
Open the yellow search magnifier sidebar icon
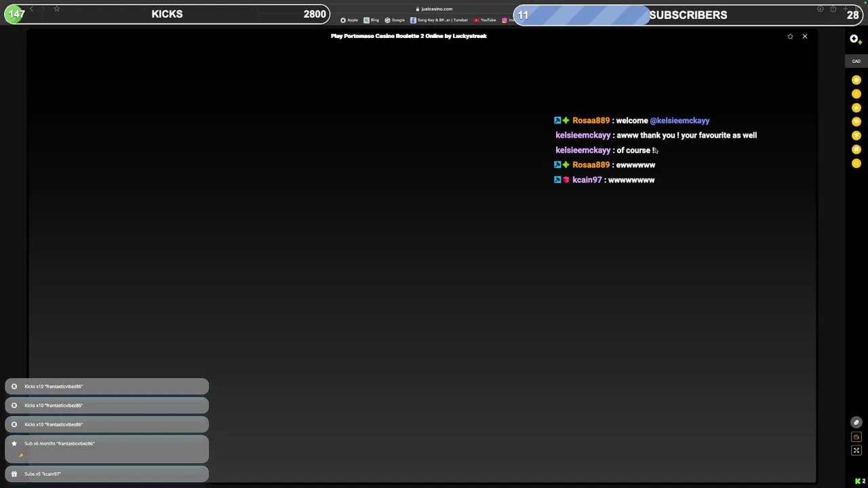[x=856, y=163]
